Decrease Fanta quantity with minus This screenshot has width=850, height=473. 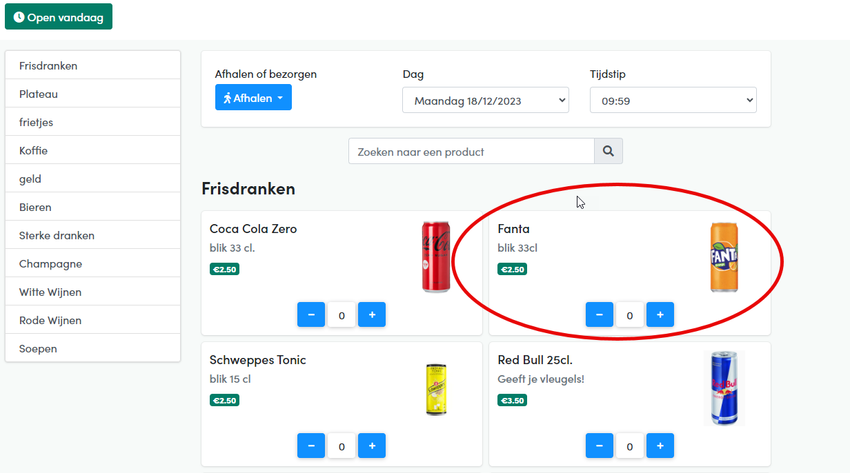(x=599, y=315)
